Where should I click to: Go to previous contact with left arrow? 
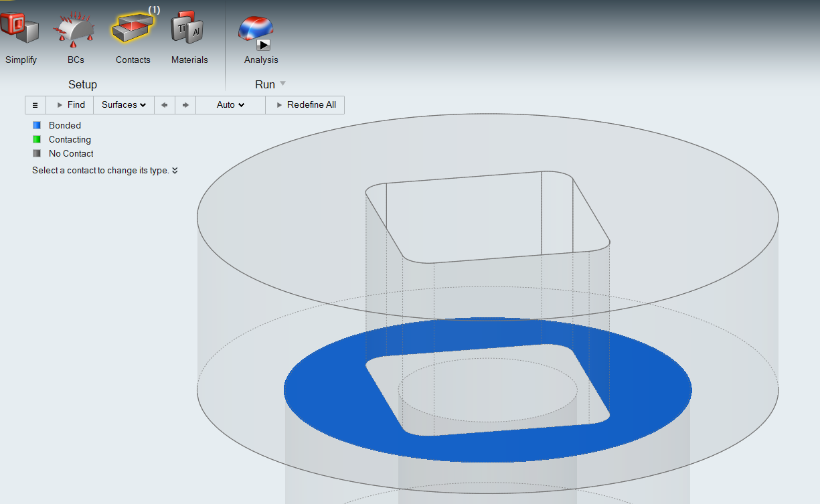(164, 105)
